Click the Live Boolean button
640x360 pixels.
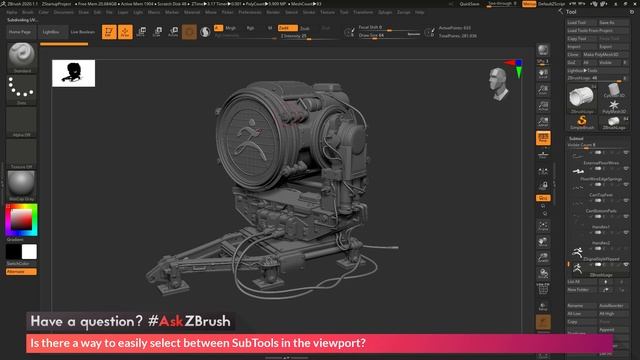click(82, 32)
